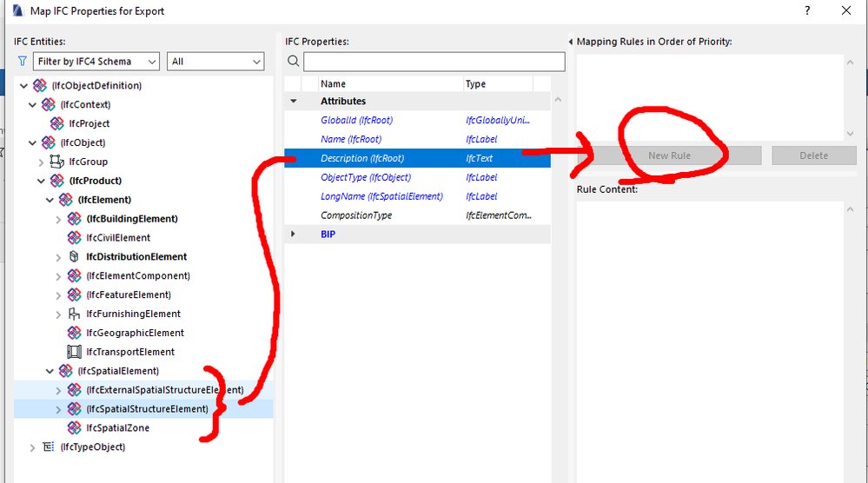The image size is (868, 483).
Task: Click the (IfcObject) entity icon
Action: coord(49,142)
